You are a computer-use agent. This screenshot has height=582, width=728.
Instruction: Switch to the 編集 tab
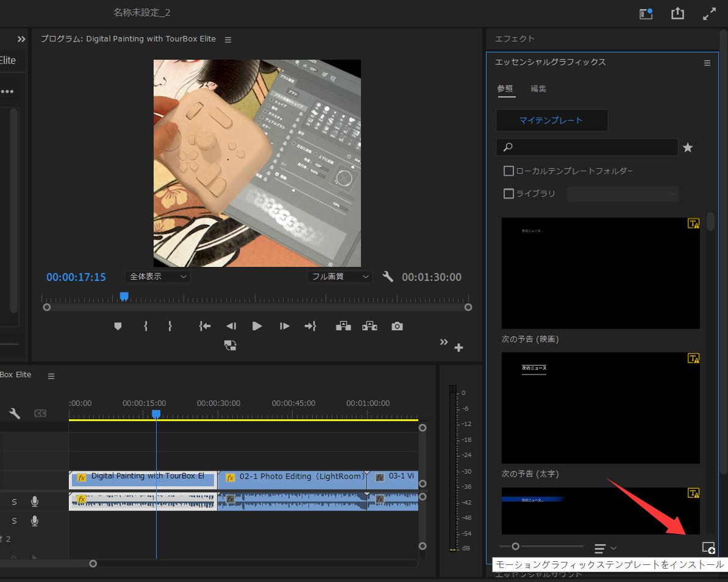538,88
